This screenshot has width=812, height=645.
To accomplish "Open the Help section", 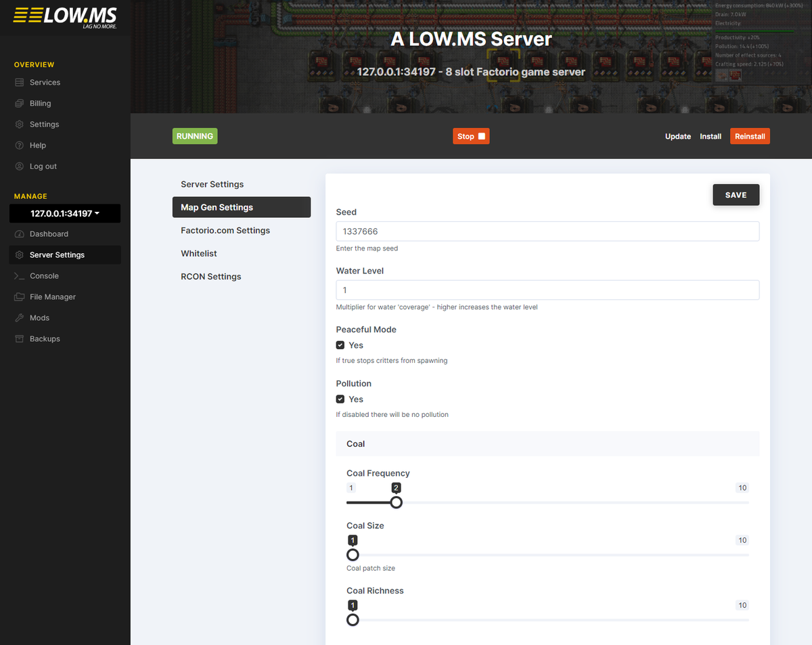I will tap(38, 145).
